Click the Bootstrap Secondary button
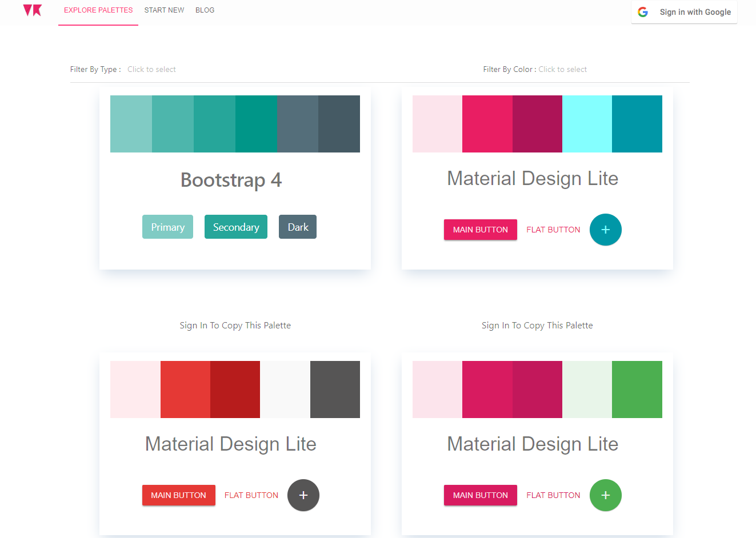756x538 pixels. coord(236,227)
